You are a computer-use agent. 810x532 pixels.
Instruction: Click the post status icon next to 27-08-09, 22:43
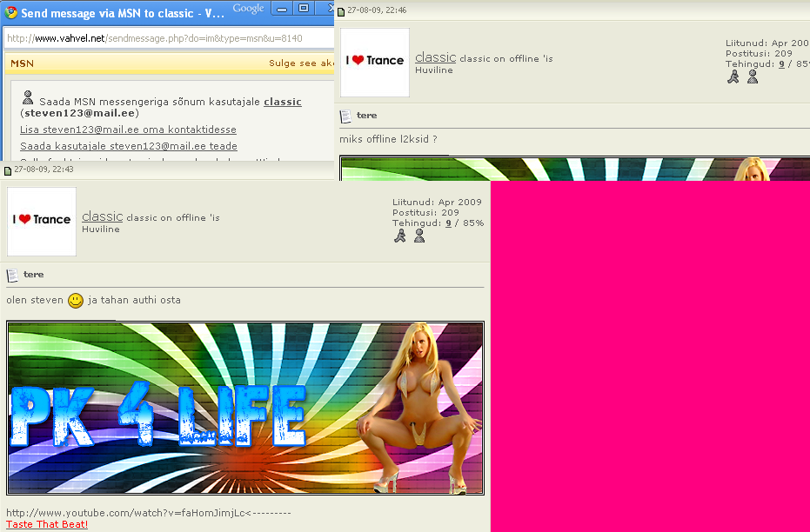pyautogui.click(x=8, y=170)
